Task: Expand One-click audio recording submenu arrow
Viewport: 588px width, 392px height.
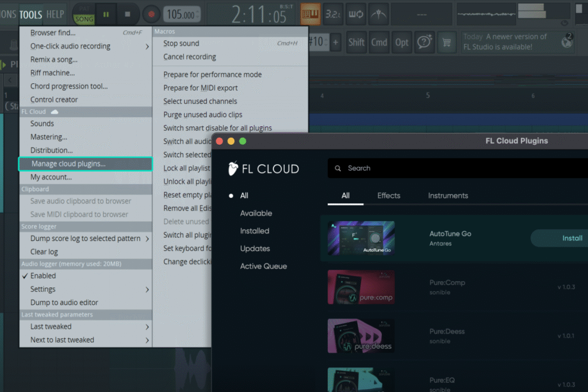Action: (x=147, y=46)
